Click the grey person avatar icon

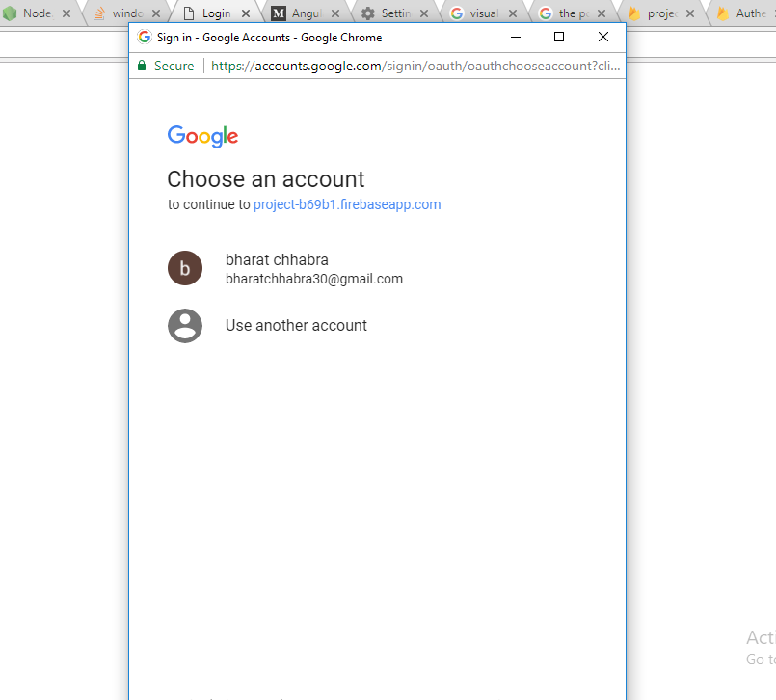tap(185, 326)
